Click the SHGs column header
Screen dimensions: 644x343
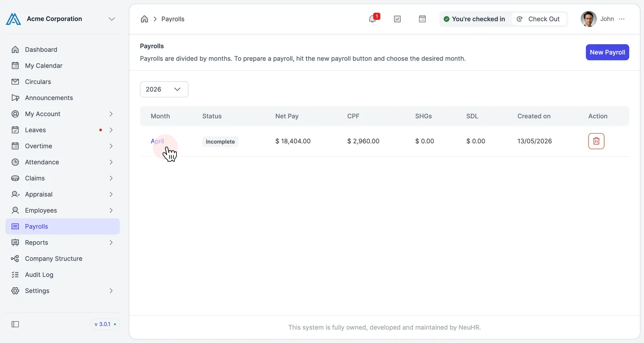pos(424,116)
